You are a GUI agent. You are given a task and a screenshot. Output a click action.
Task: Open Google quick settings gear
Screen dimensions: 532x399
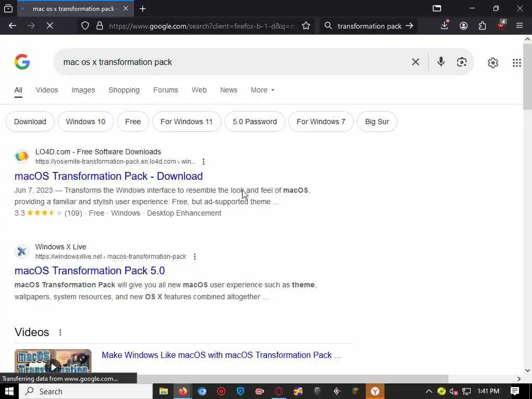(x=493, y=63)
